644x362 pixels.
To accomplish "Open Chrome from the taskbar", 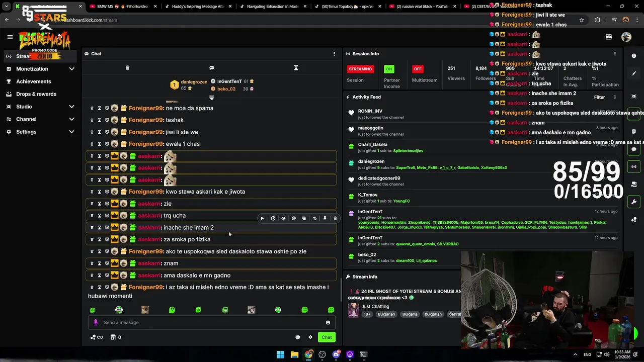I will (x=308, y=354).
